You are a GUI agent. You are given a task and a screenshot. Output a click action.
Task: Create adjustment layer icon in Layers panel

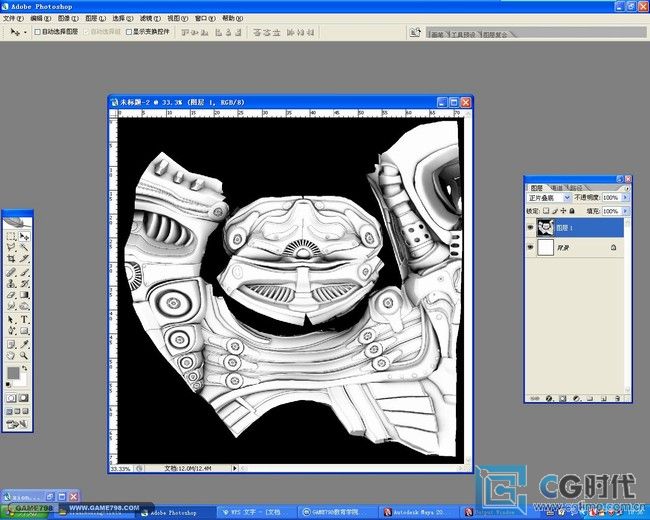pos(576,398)
